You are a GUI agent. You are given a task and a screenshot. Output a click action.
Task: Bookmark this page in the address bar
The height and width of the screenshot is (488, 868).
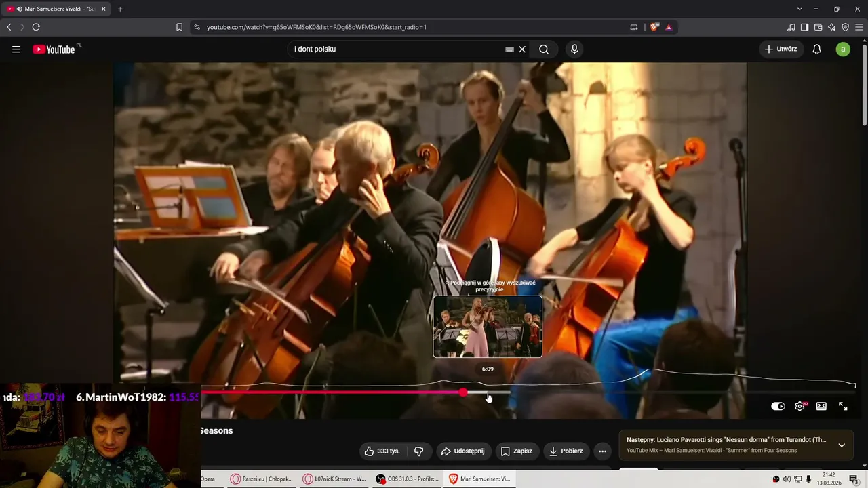pos(179,27)
